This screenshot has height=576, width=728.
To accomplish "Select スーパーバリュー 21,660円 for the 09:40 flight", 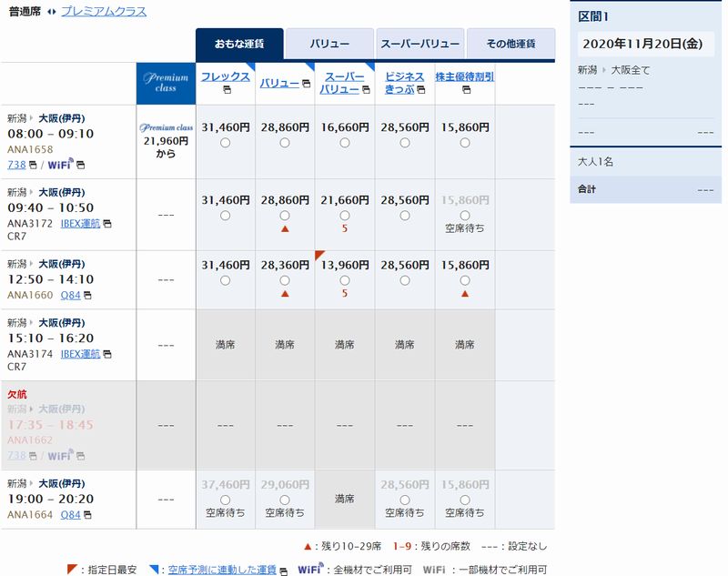I will (x=345, y=216).
